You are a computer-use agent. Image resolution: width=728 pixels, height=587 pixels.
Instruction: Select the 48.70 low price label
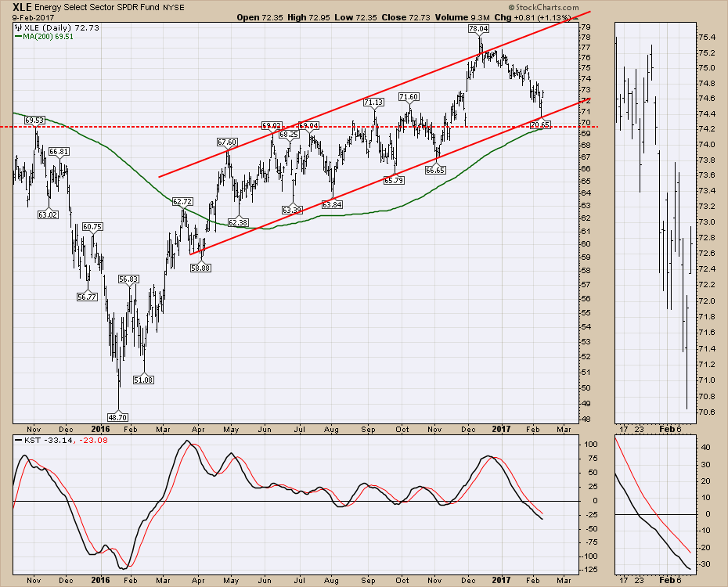click(x=117, y=417)
